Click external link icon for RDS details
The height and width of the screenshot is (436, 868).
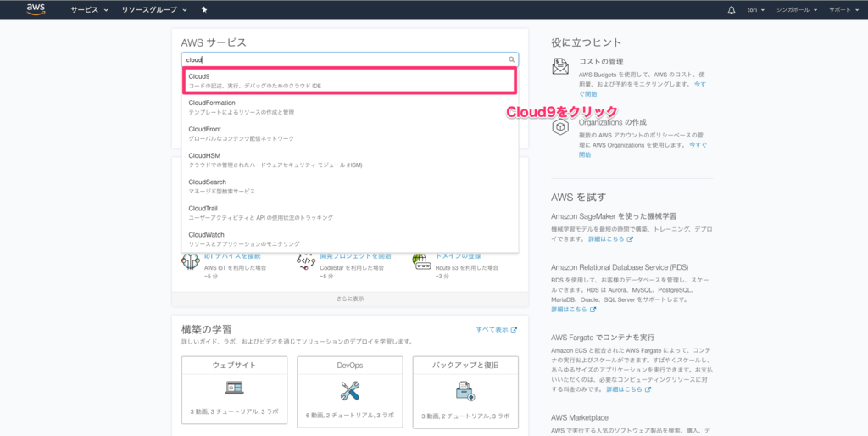(x=593, y=310)
